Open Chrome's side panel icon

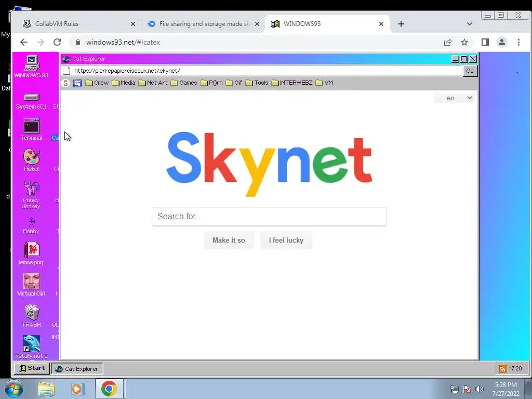[485, 42]
